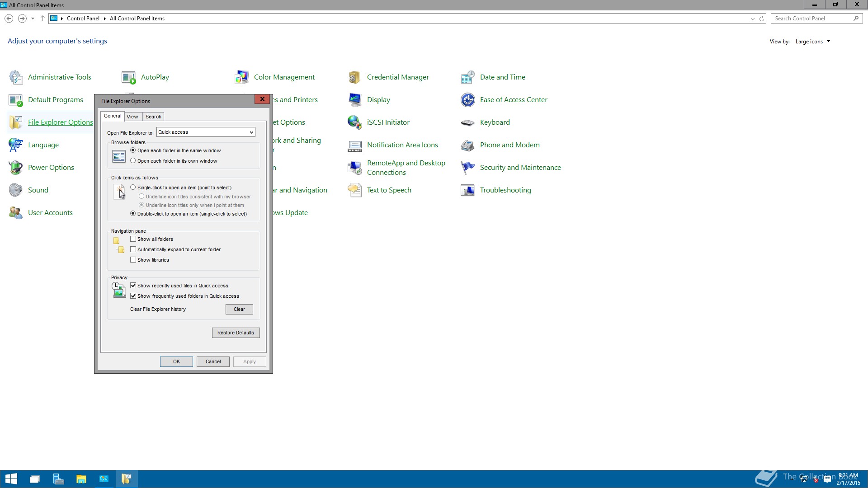Viewport: 868px width, 488px height.
Task: Click the up one level arrow
Action: [42, 19]
